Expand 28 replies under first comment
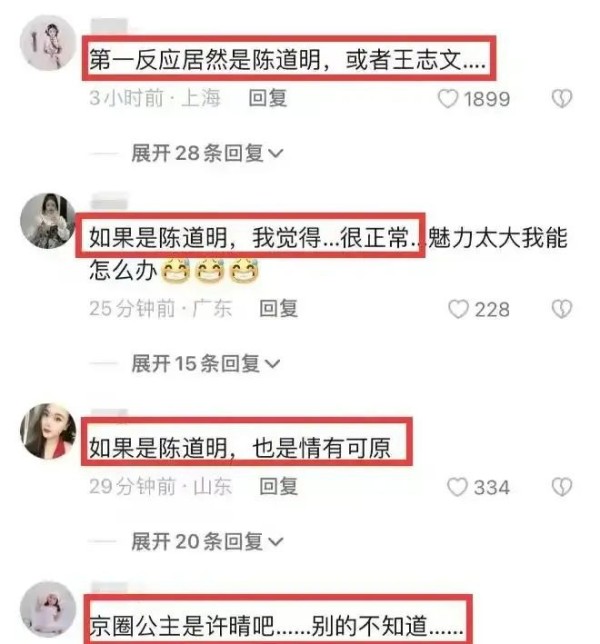This screenshot has height=644, width=600. [x=207, y=153]
